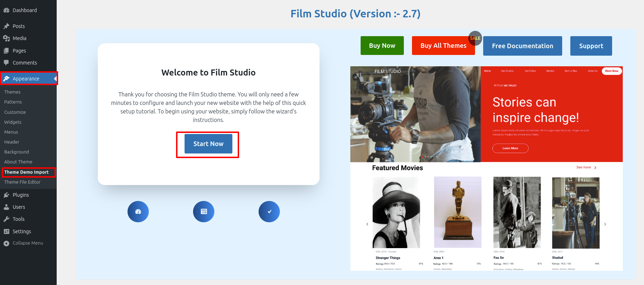Click the Media icon in sidebar

6,38
